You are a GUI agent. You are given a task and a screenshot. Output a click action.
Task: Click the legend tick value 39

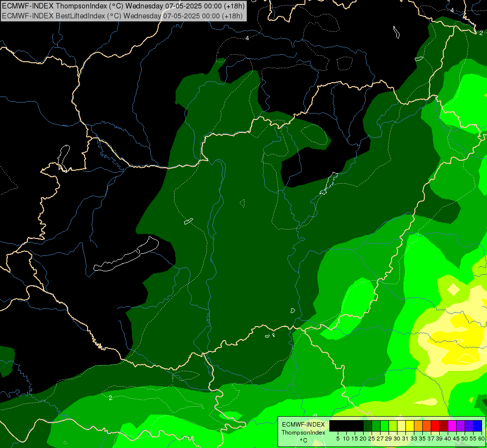(x=439, y=439)
